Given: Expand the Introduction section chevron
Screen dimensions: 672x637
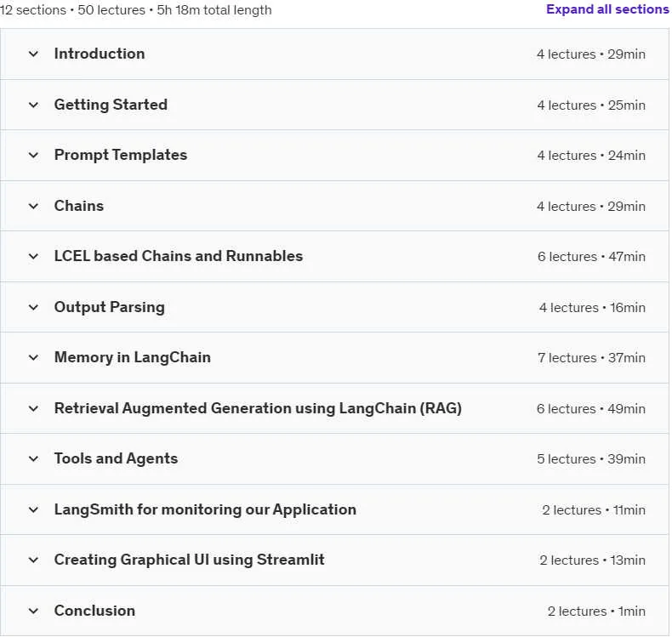Looking at the screenshot, I should click(33, 54).
